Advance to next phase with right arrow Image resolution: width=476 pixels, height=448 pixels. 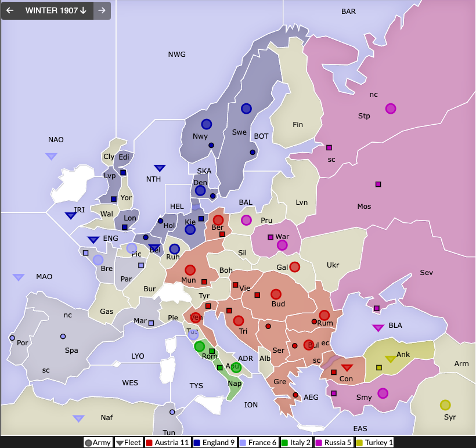coord(102,10)
